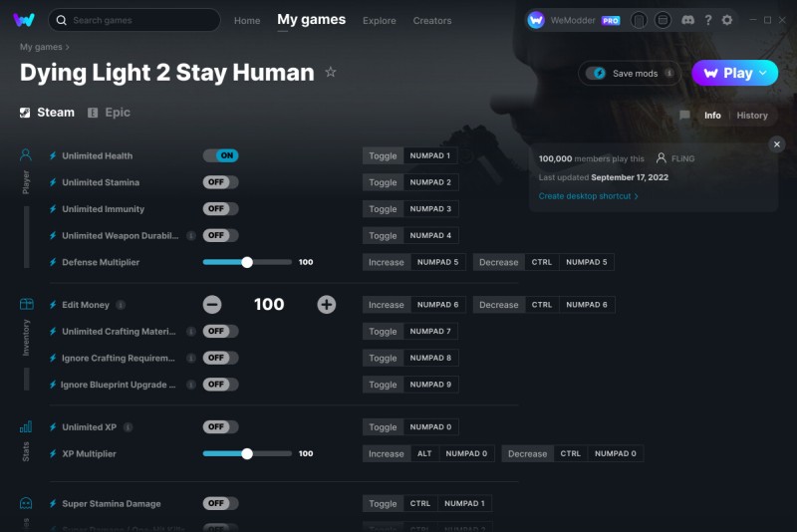This screenshot has width=797, height=532.
Task: Open Discord link icon in header
Action: [x=687, y=20]
